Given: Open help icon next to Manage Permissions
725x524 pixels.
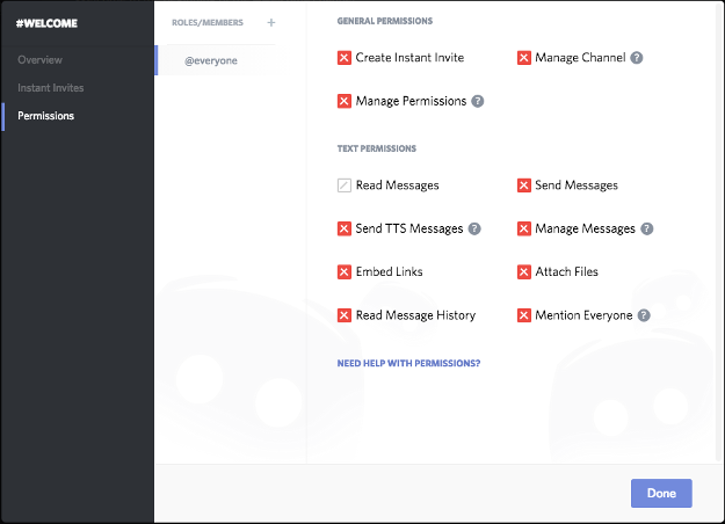Looking at the screenshot, I should [x=478, y=101].
